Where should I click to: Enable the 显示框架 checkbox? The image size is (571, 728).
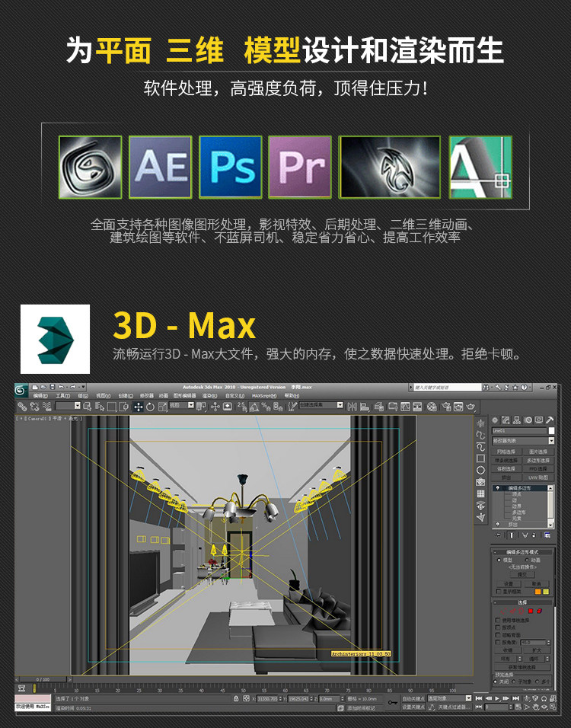[499, 592]
